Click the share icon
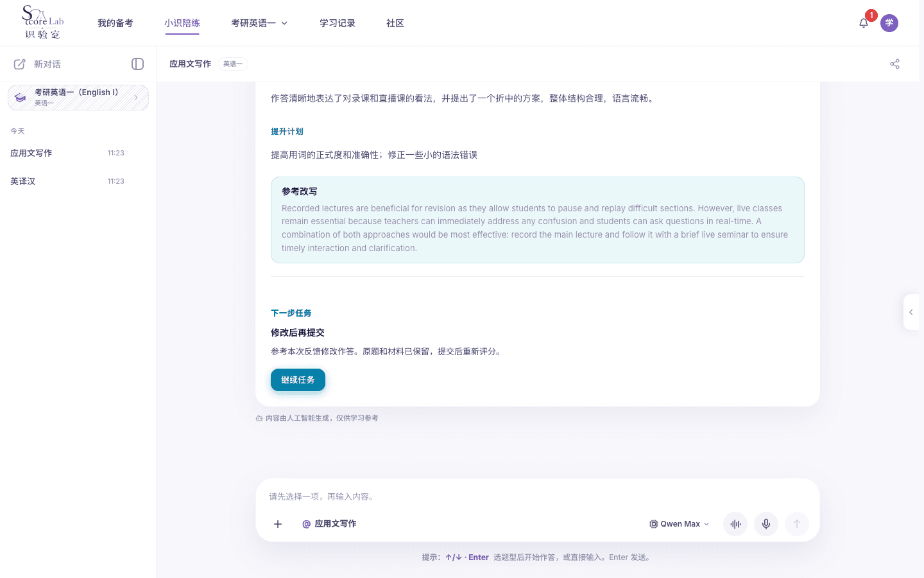 (x=895, y=64)
